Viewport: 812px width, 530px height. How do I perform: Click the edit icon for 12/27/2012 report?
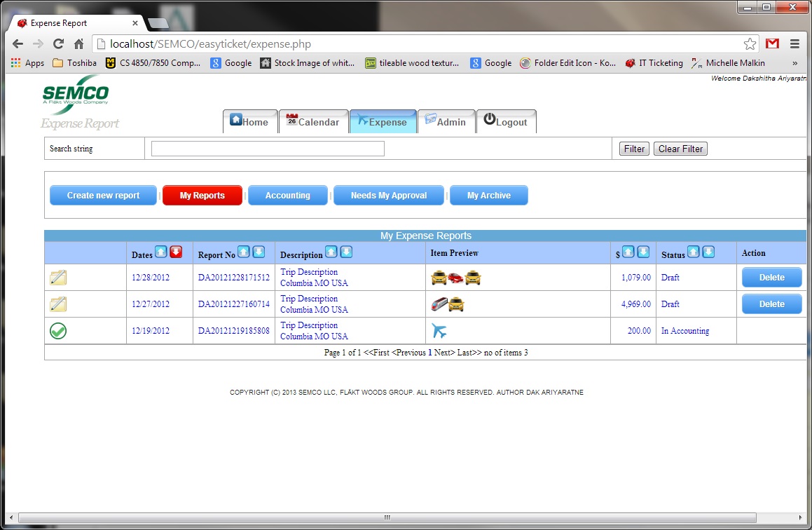pos(58,304)
